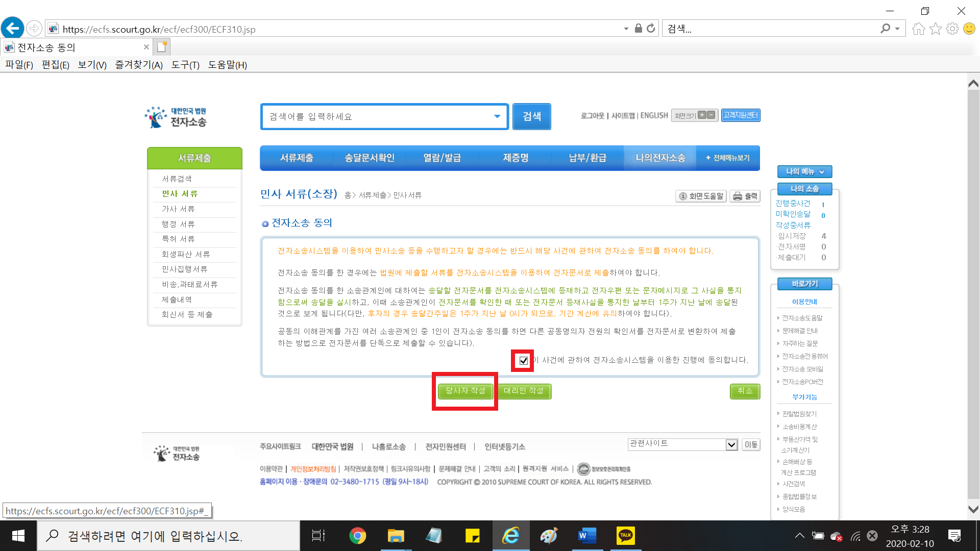Screen dimensions: 980x551
Task: Open the 송달문서확인 navigation tab
Action: pyautogui.click(x=369, y=158)
